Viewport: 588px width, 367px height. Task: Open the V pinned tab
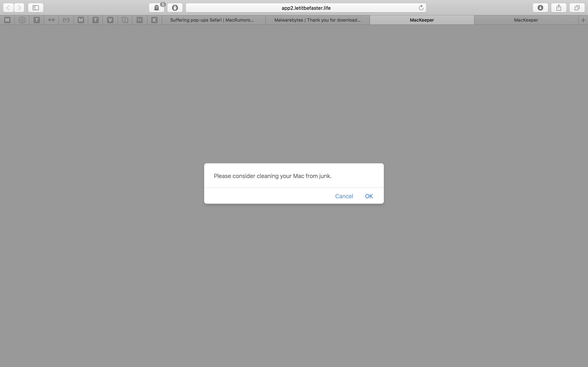click(110, 20)
